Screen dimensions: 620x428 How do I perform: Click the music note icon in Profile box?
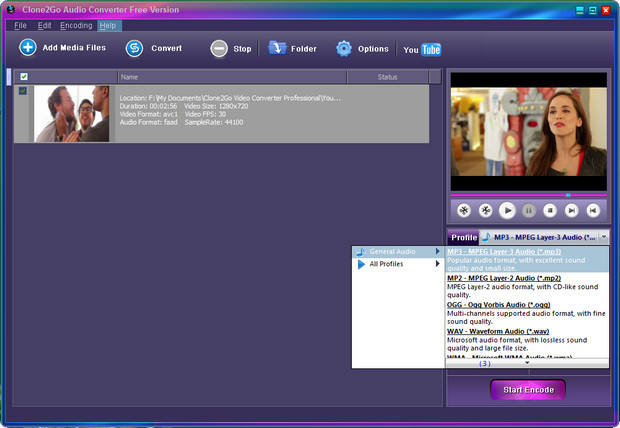486,237
